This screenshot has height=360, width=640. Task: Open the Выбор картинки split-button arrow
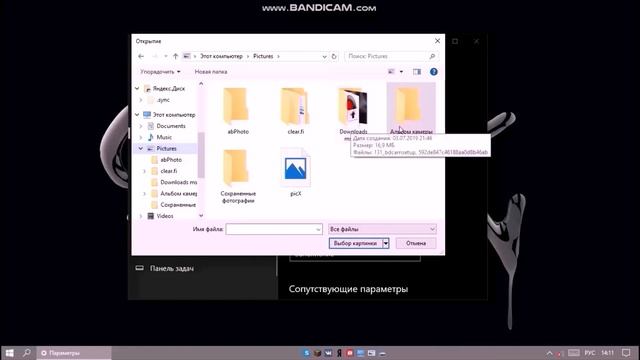[386, 243]
